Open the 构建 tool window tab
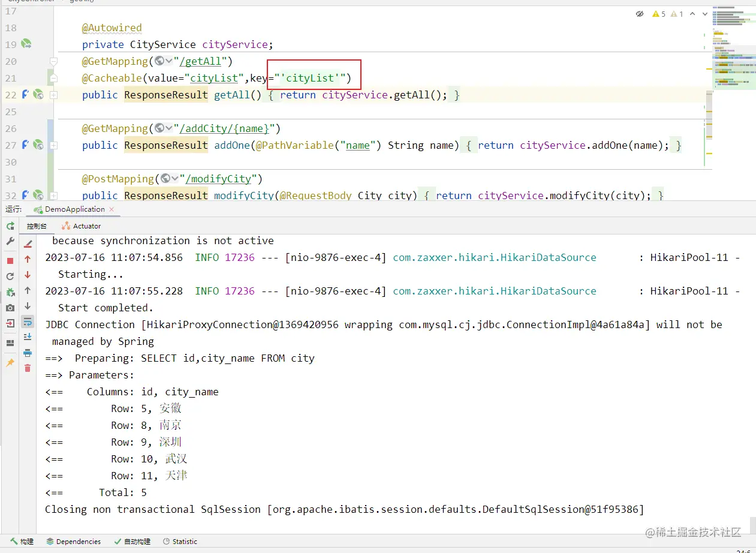This screenshot has height=553, width=756. pyautogui.click(x=22, y=541)
